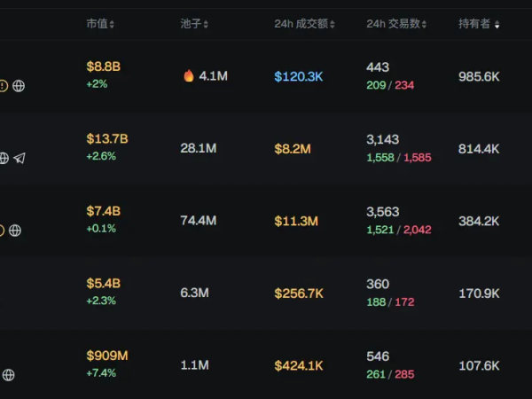This screenshot has height=399, width=532.
Task: Sort by 市值 column header
Action: 100,24
